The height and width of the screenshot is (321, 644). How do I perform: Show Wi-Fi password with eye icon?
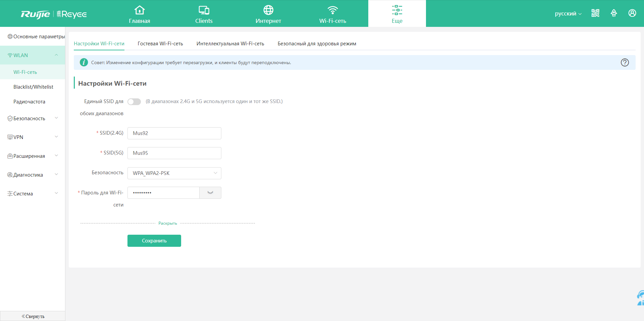(210, 193)
